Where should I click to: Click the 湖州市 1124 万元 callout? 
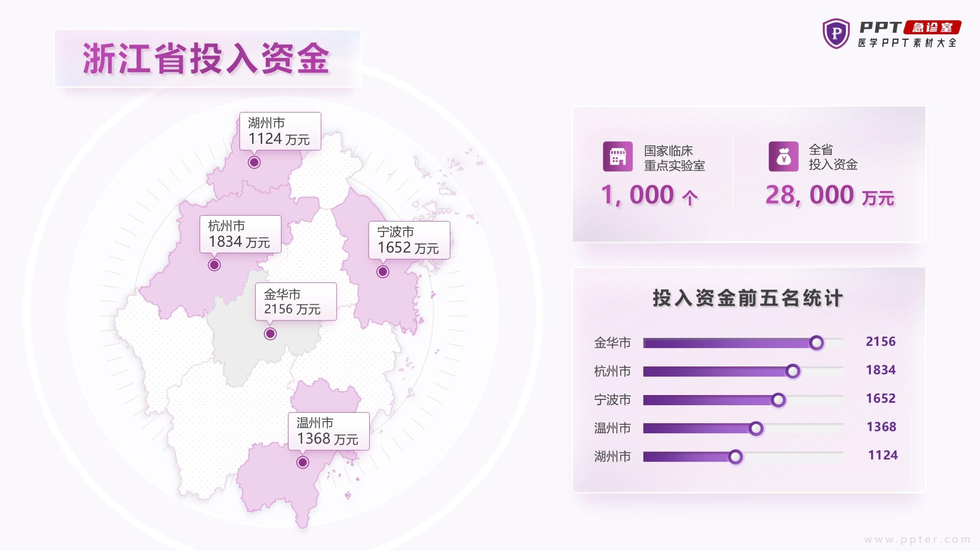pos(280,131)
